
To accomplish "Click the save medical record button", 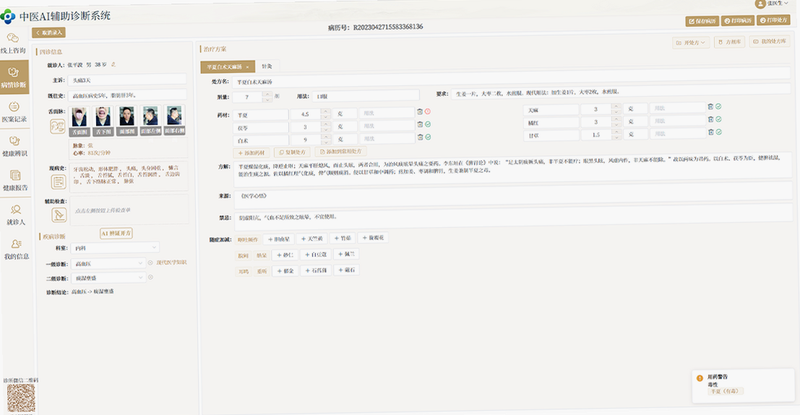I will (702, 21).
